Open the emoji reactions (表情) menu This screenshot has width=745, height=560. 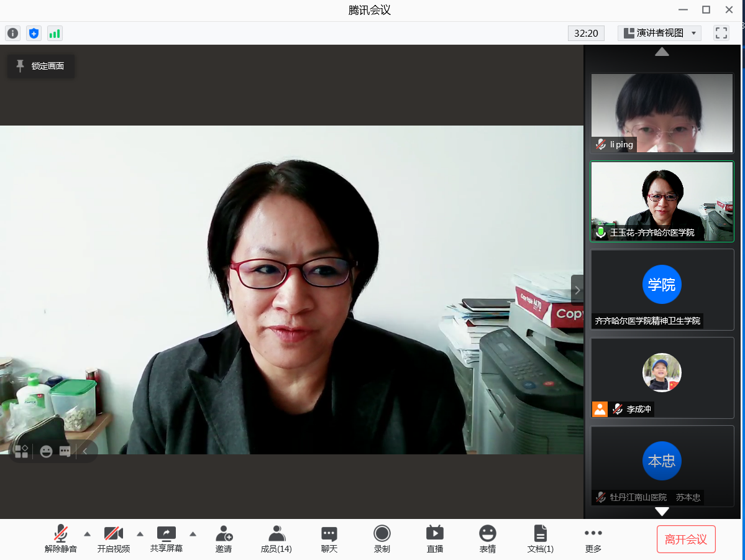[x=488, y=539]
